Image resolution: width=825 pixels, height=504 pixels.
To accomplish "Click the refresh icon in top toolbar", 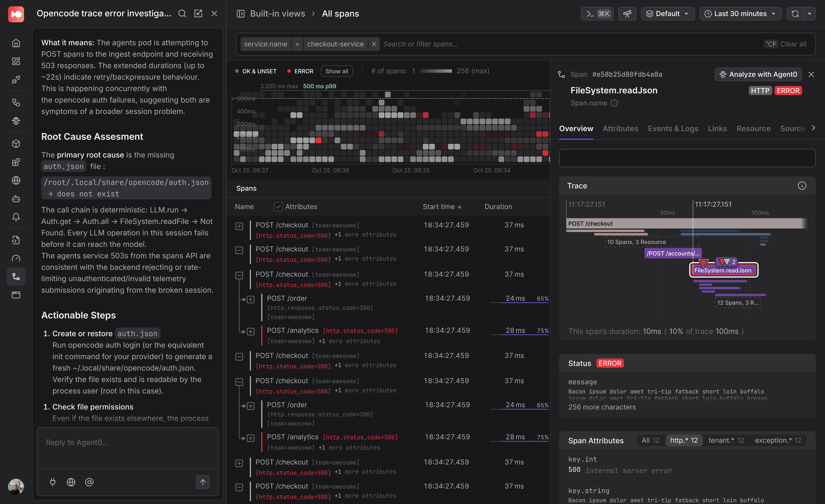I will (795, 14).
